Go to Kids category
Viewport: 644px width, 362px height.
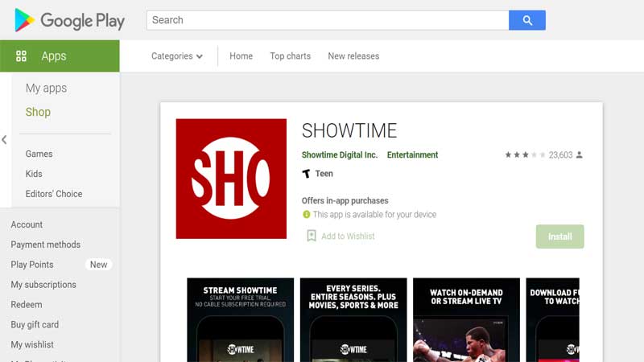point(34,174)
